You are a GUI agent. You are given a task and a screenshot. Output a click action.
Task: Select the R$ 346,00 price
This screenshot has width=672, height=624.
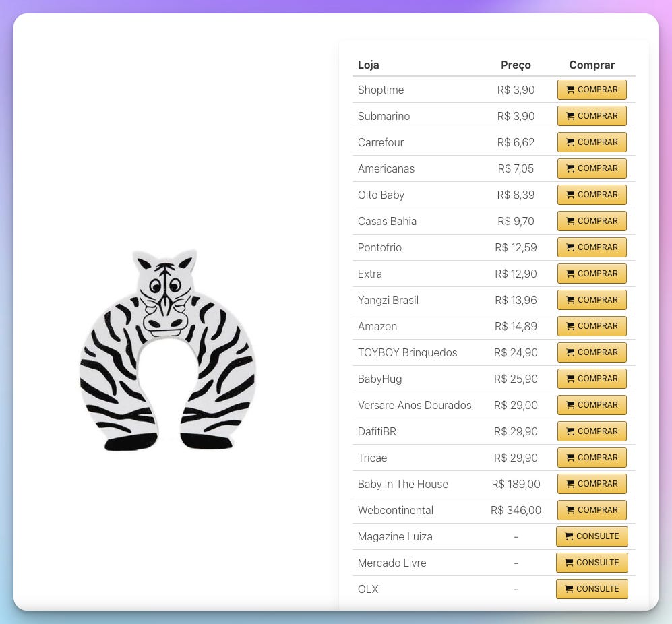pyautogui.click(x=516, y=510)
